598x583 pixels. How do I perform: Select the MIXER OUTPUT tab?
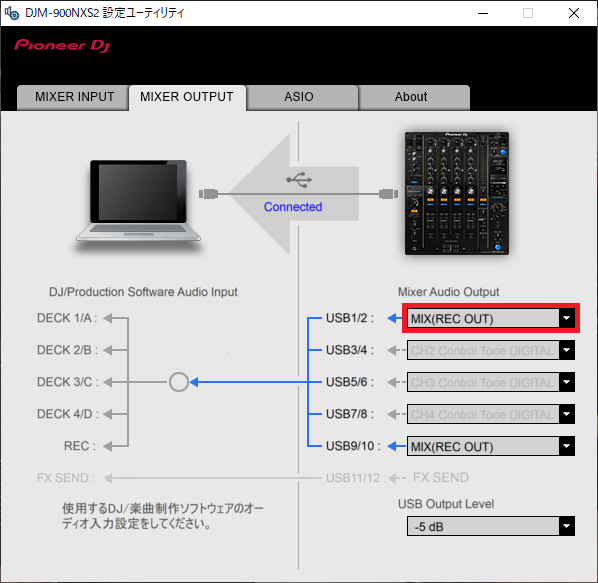coord(187,97)
